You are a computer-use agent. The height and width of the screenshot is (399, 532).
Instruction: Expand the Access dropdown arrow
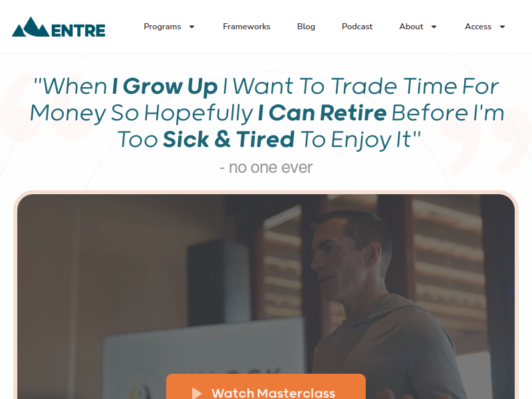point(503,27)
